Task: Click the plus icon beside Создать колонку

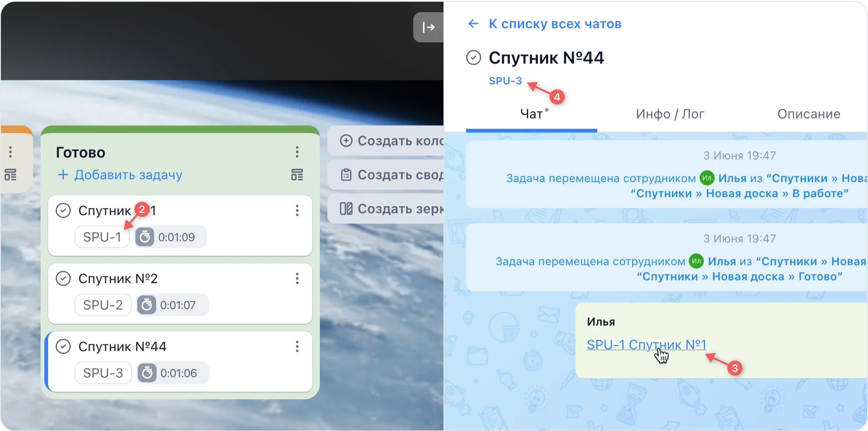Action: point(346,140)
